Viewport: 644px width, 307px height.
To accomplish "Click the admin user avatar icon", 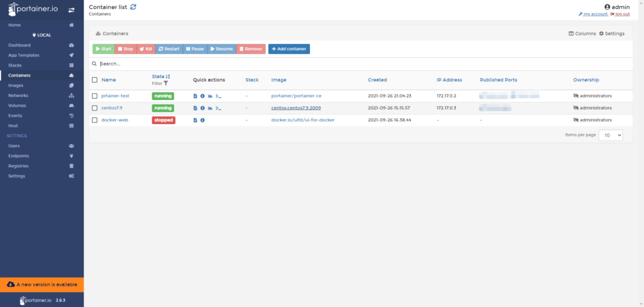I will tap(607, 7).
